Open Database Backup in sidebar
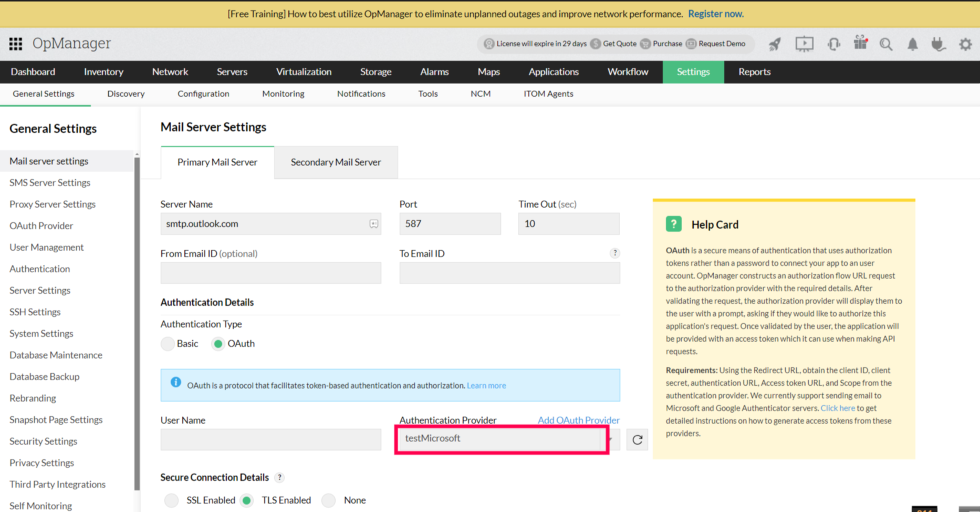The width and height of the screenshot is (980, 512). click(x=44, y=377)
